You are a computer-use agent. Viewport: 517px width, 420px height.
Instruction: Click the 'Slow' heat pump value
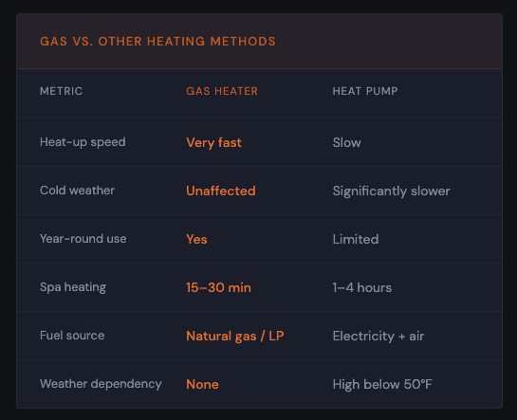pyautogui.click(x=346, y=142)
